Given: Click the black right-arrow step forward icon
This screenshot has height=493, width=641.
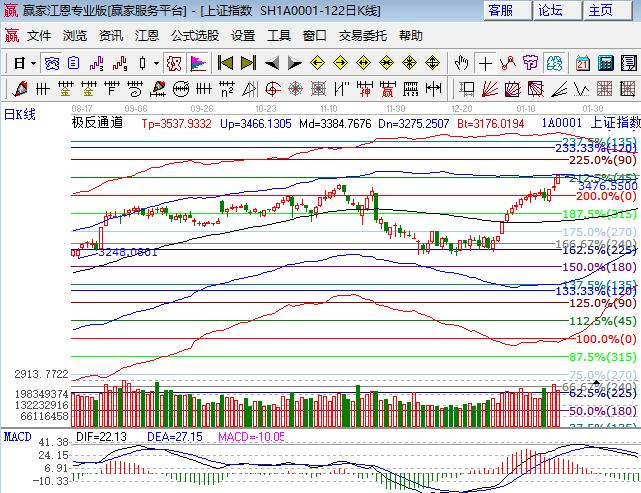Looking at the screenshot, I should point(294,63).
